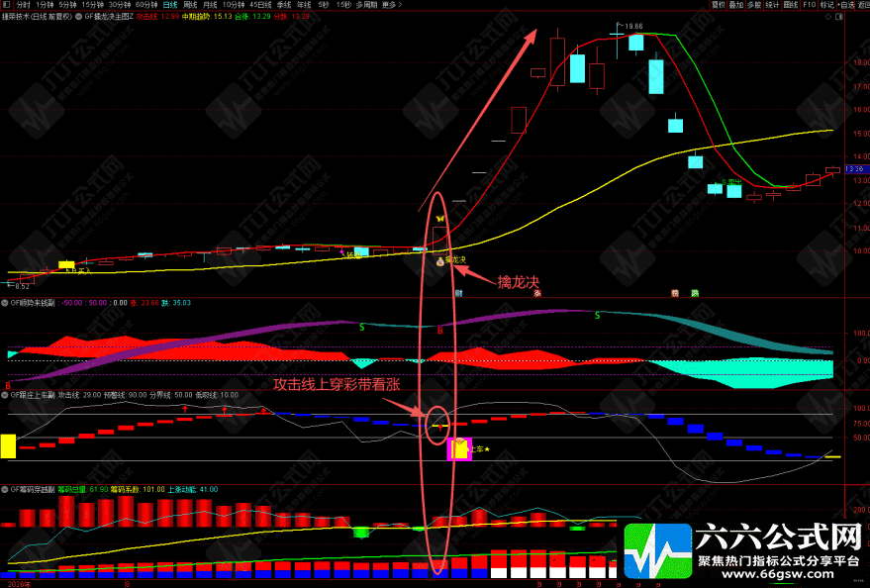Image resolution: width=870 pixels, height=588 pixels.
Task: Click the 标记 mark button
Action: tap(826, 4)
